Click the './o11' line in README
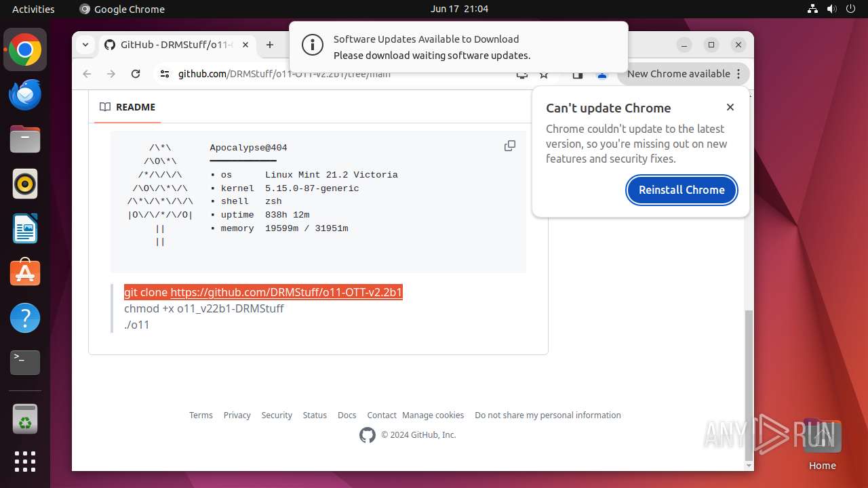868x488 pixels. 136,325
